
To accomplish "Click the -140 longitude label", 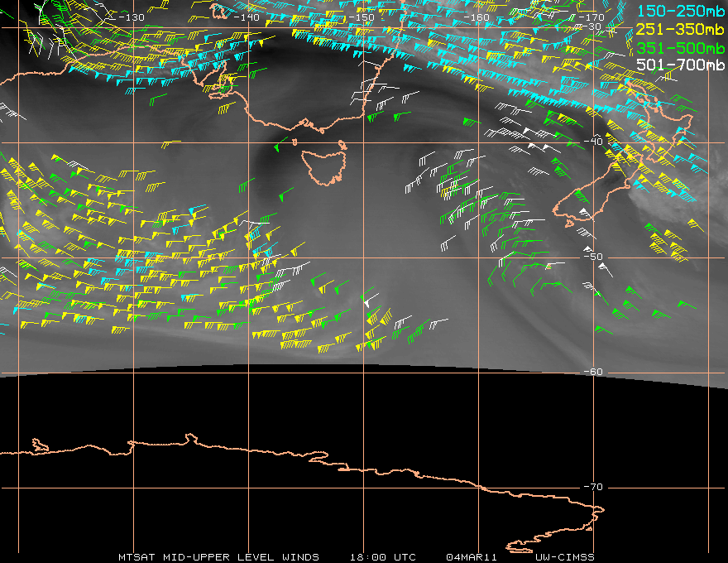I will click(246, 17).
